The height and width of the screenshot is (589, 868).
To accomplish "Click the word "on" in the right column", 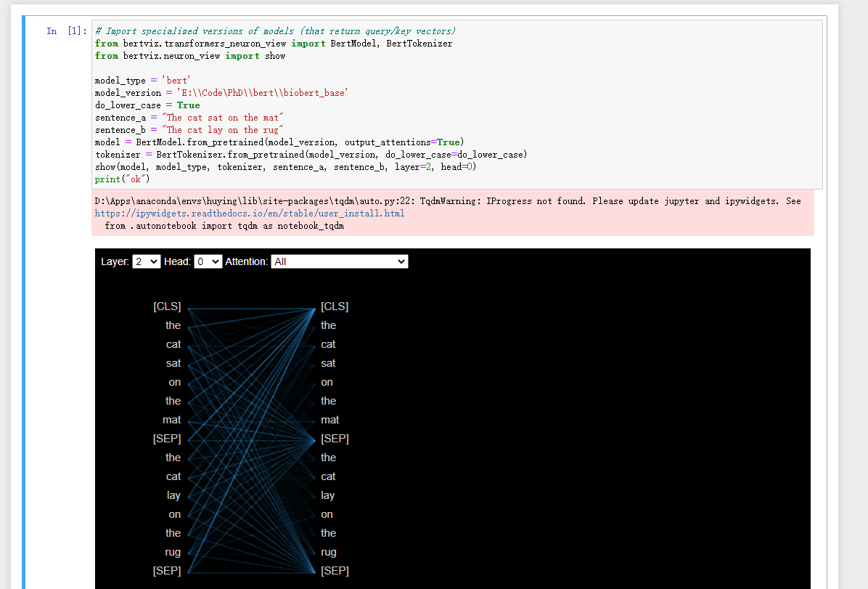I will (x=327, y=381).
